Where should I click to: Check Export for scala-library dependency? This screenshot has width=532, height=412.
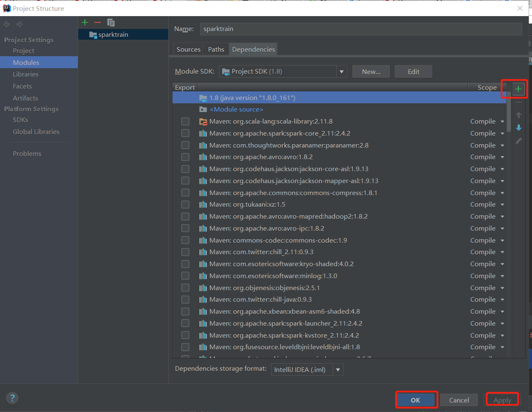click(185, 121)
